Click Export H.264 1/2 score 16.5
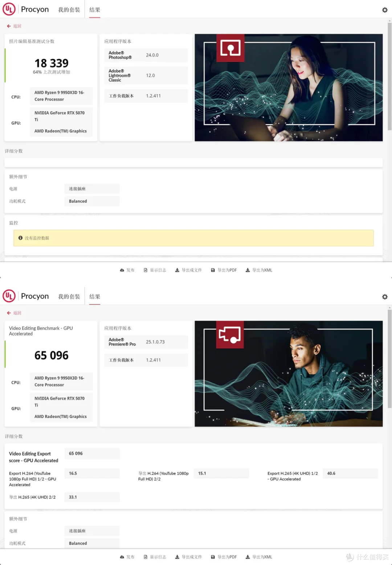Screen dimensions: 392x565 coord(92,473)
